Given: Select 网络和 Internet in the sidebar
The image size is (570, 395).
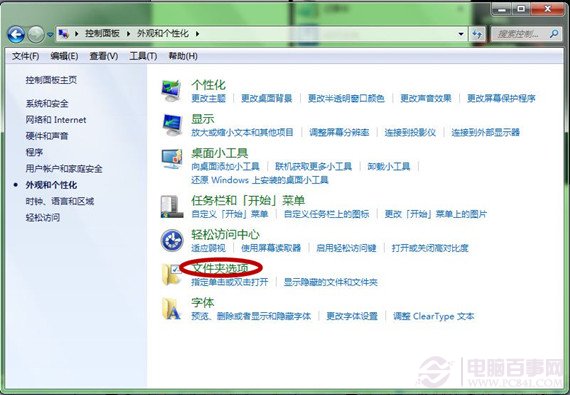Looking at the screenshot, I should click(56, 120).
